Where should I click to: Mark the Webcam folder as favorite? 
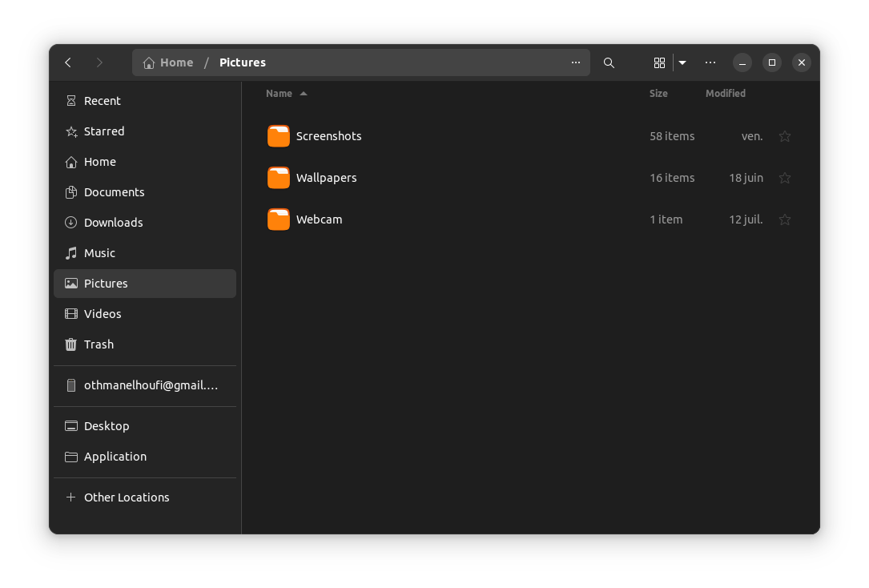pyautogui.click(x=784, y=219)
